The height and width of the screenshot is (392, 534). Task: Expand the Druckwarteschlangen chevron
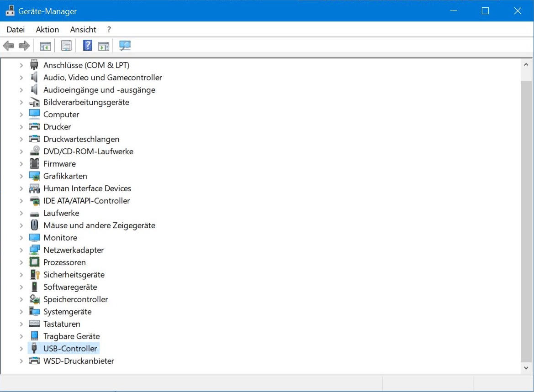(21, 139)
